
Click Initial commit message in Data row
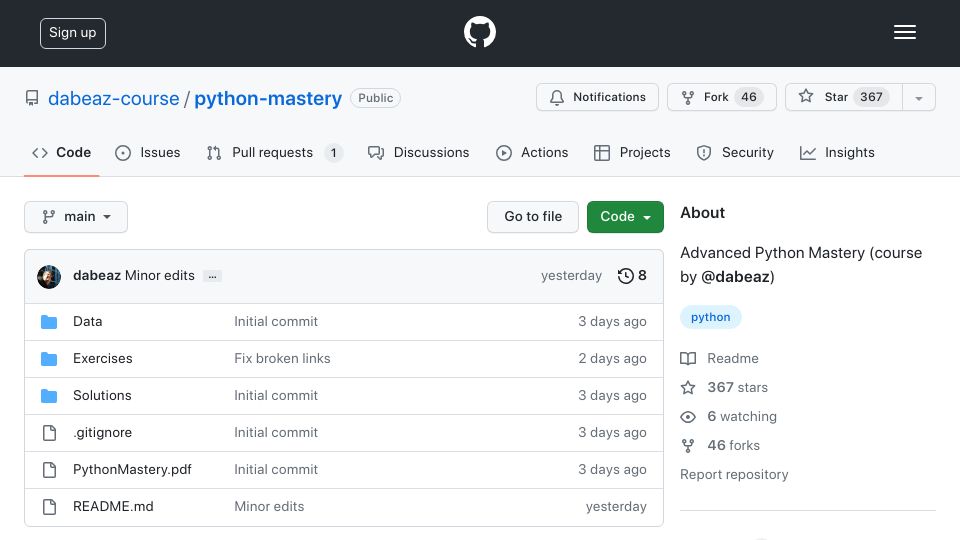[276, 321]
